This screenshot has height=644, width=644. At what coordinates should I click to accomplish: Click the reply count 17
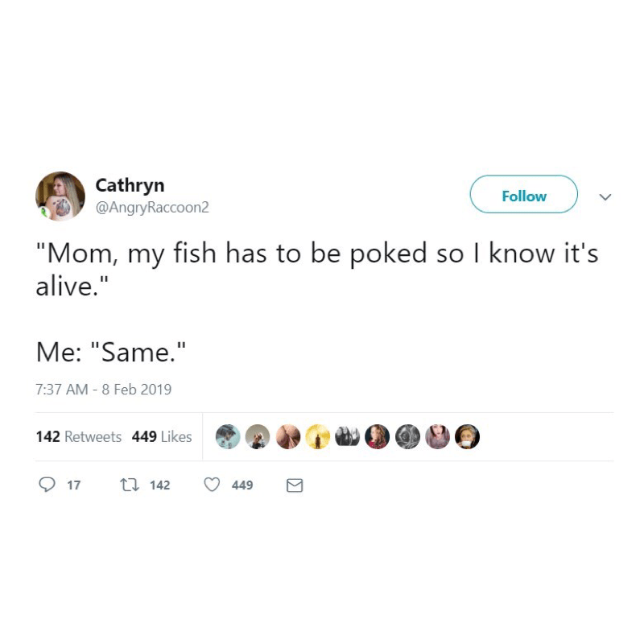(x=73, y=485)
